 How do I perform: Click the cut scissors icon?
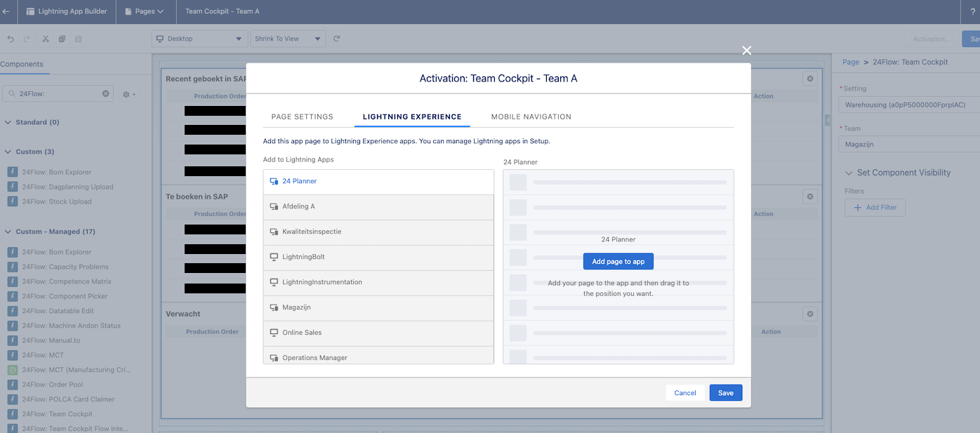tap(46, 39)
